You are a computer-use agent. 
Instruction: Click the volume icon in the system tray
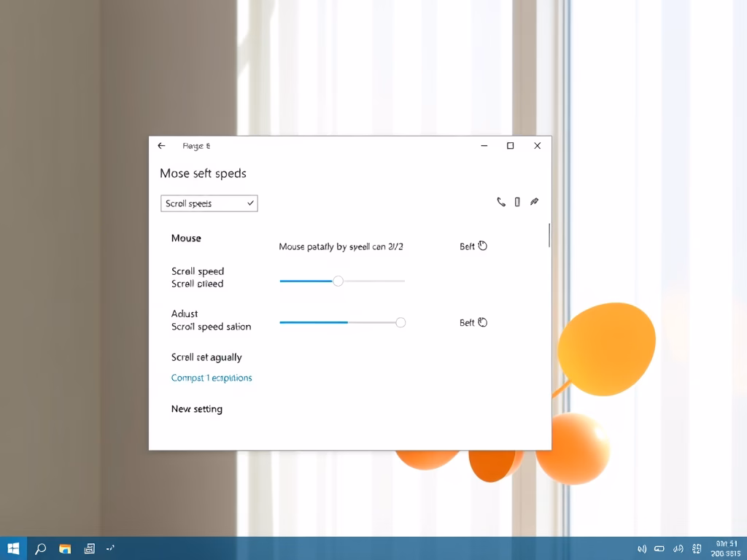click(642, 548)
